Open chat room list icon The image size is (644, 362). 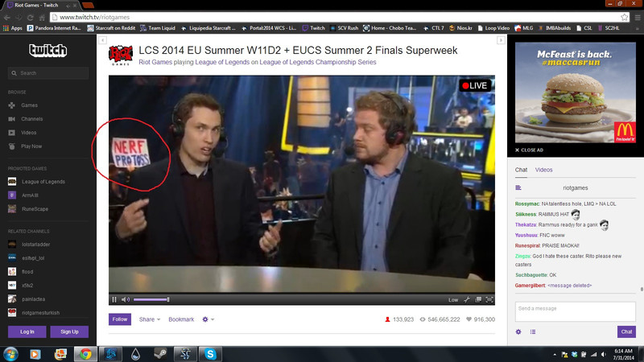[518, 188]
